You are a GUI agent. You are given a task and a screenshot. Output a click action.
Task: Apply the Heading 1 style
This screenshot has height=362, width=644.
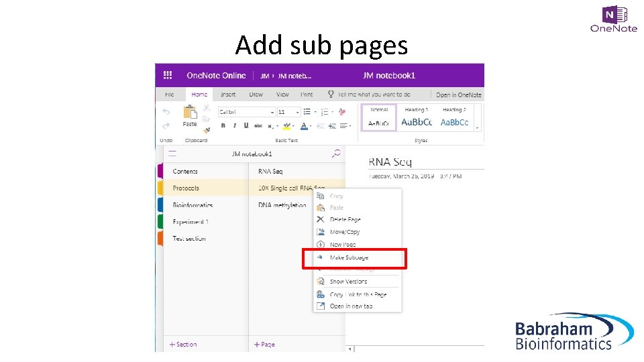(x=417, y=117)
